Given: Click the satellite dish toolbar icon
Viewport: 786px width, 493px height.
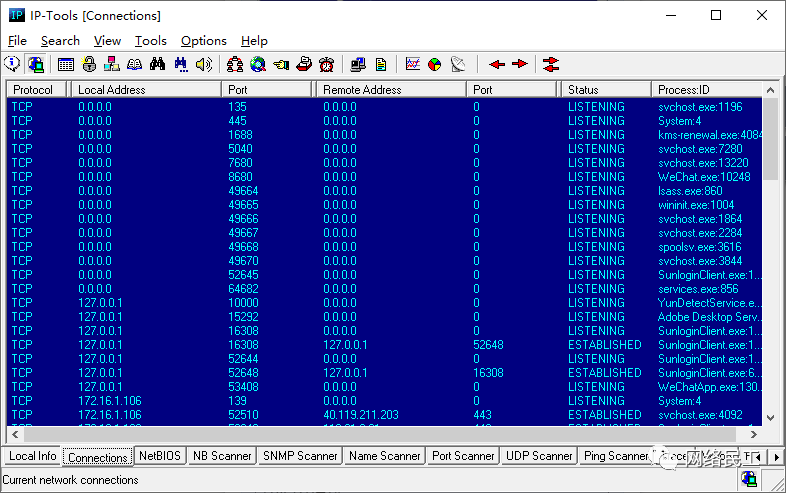Looking at the screenshot, I should (458, 64).
